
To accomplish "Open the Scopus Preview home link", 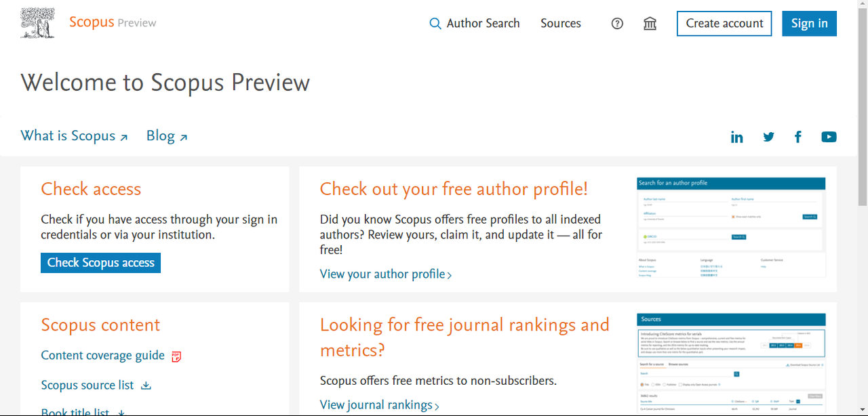I will point(113,22).
